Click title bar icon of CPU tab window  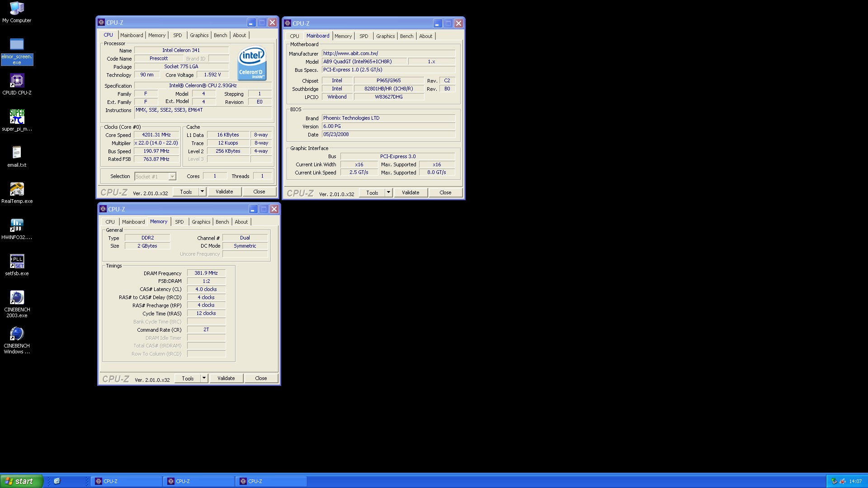point(101,23)
